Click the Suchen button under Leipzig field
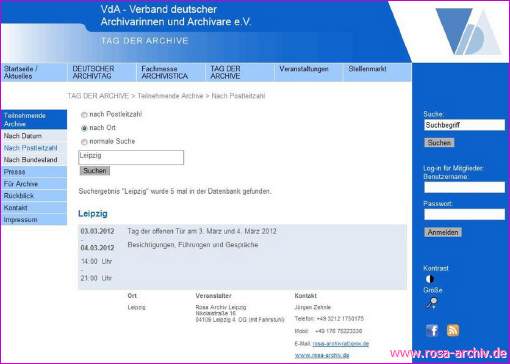510x364 pixels. 95,171
